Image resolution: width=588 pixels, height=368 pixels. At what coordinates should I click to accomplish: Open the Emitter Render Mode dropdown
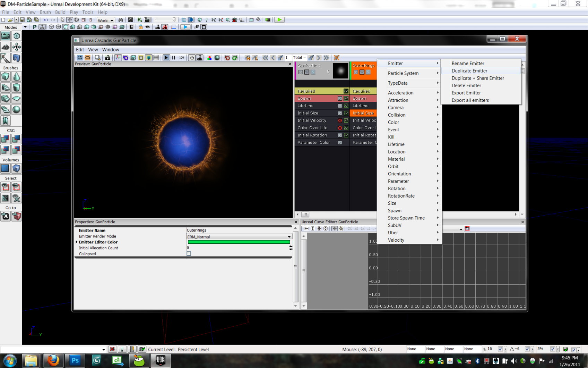pyautogui.click(x=289, y=237)
